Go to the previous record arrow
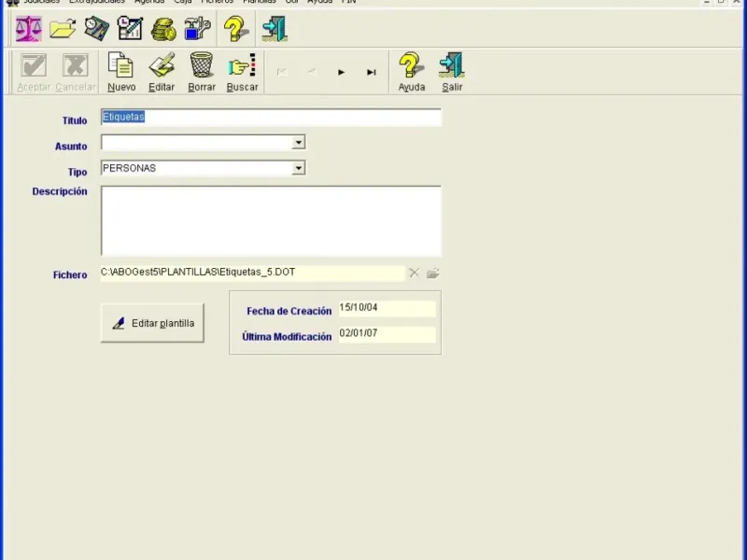 point(312,73)
